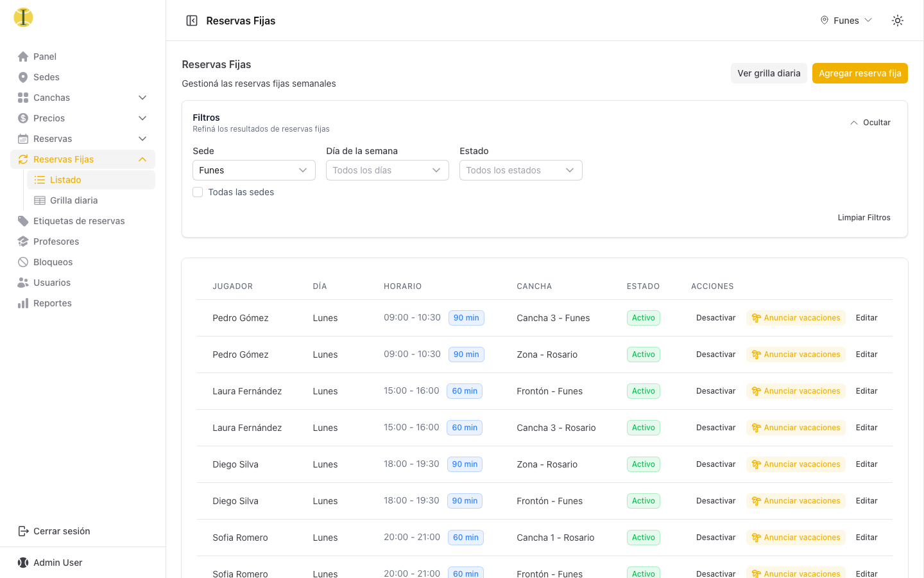This screenshot has width=924, height=578.
Task: Click the Usuarios people icon
Action: pos(23,283)
